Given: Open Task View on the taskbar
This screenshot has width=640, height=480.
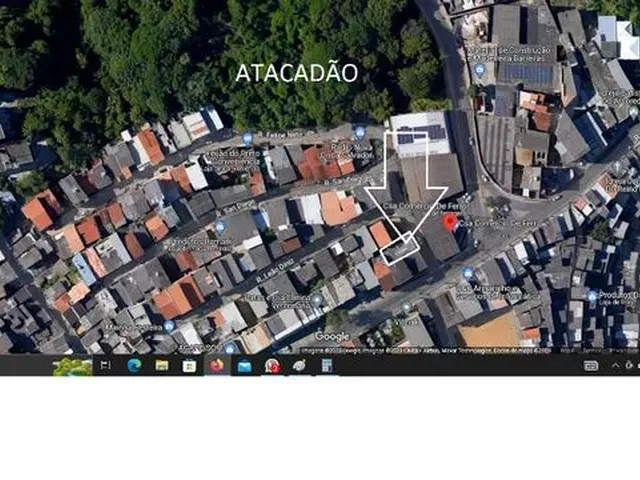Looking at the screenshot, I should tap(105, 365).
